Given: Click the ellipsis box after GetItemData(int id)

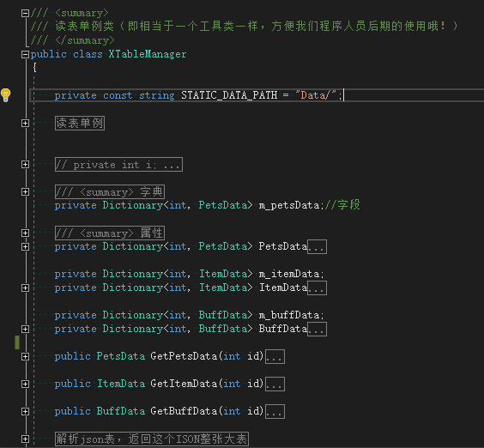Looking at the screenshot, I should pos(275,384).
